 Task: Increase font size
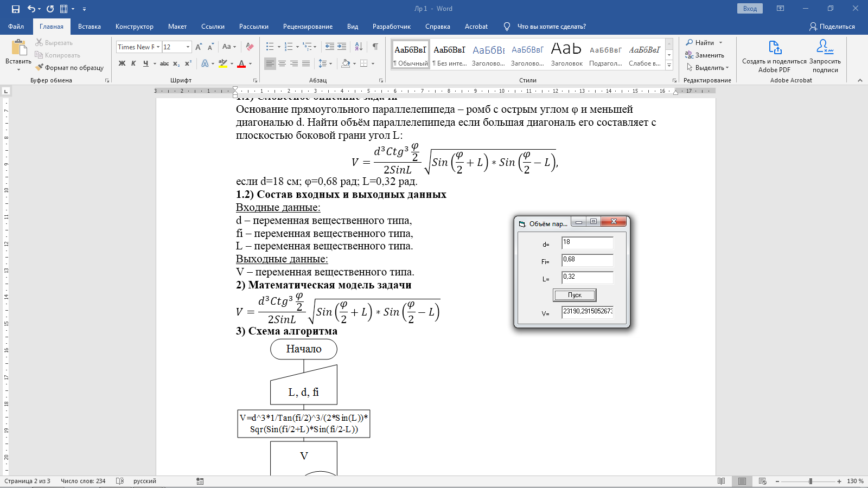coord(199,47)
